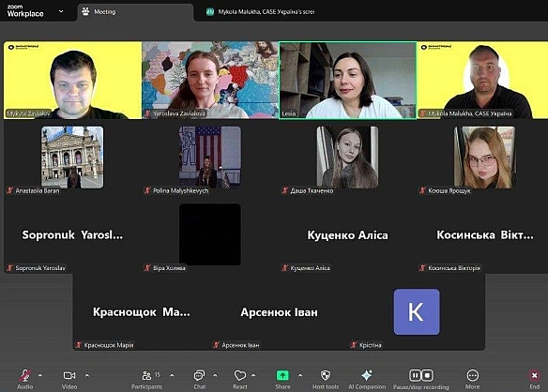
Task: Open Host tools shield icon
Action: 326,375
